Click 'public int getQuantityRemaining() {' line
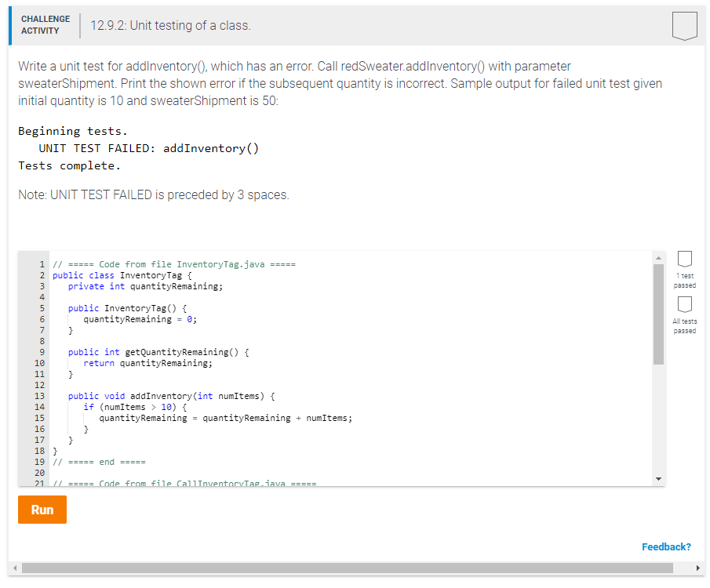 tap(158, 352)
